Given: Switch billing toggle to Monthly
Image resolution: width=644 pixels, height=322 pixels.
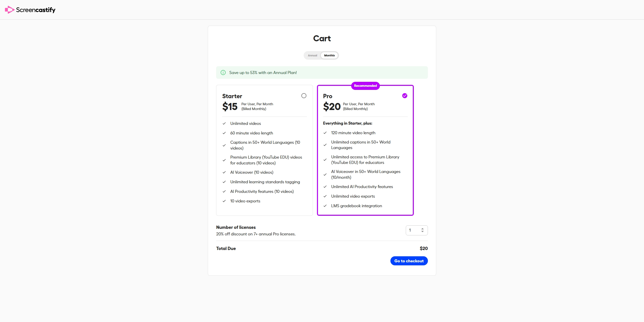Looking at the screenshot, I should coord(329,55).
